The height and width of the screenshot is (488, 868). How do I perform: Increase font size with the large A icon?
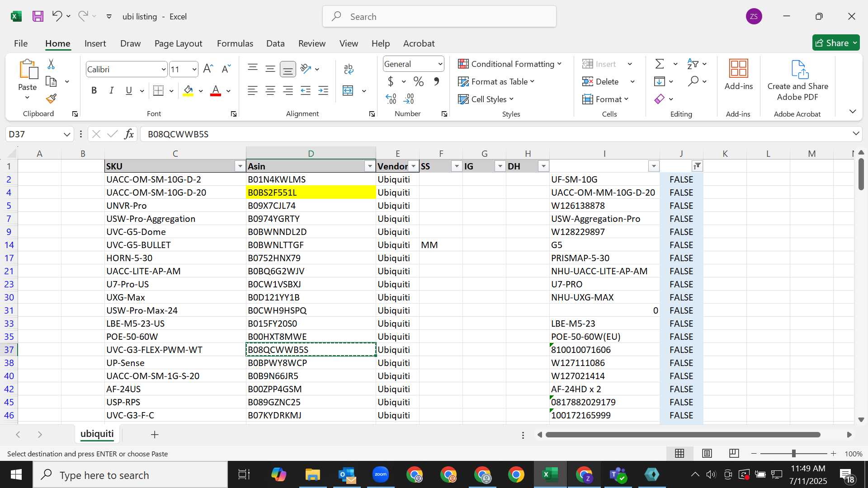208,69
